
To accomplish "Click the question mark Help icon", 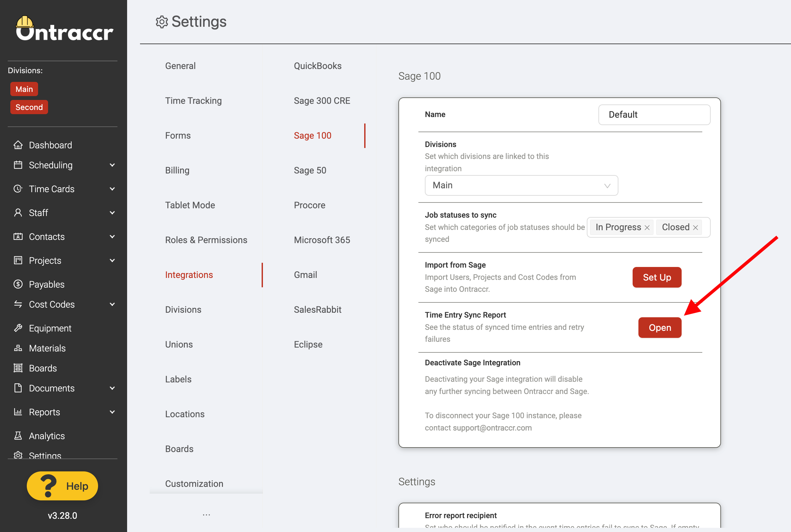I will coord(48,486).
